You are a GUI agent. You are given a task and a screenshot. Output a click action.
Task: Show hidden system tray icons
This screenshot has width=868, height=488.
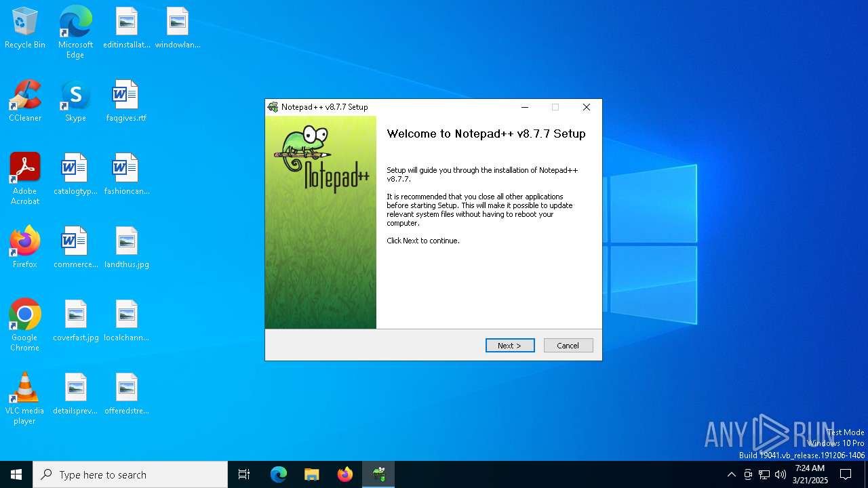(731, 474)
